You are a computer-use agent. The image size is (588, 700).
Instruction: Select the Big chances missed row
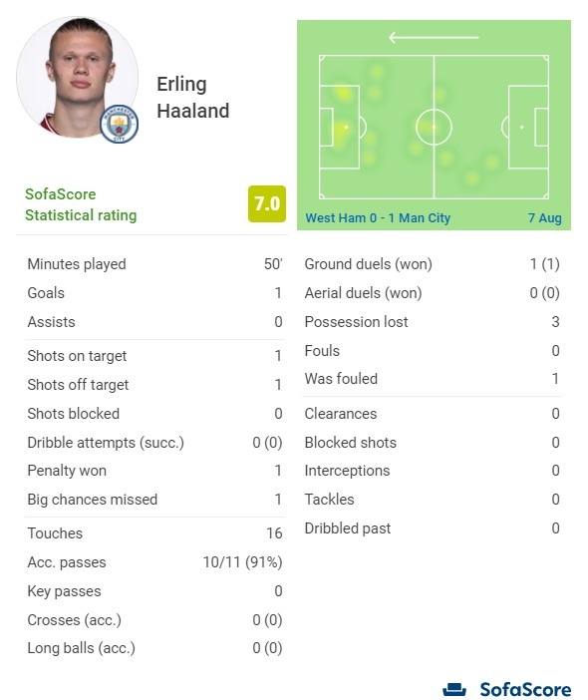point(154,500)
